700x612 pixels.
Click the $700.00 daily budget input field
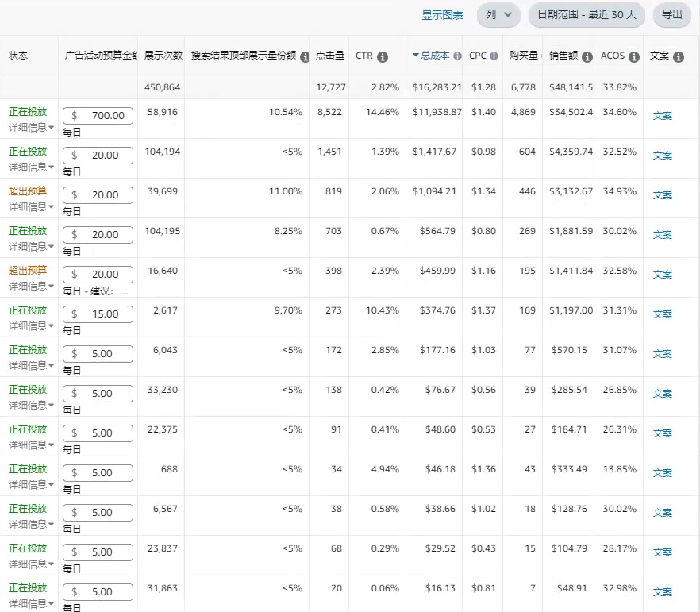tap(98, 116)
